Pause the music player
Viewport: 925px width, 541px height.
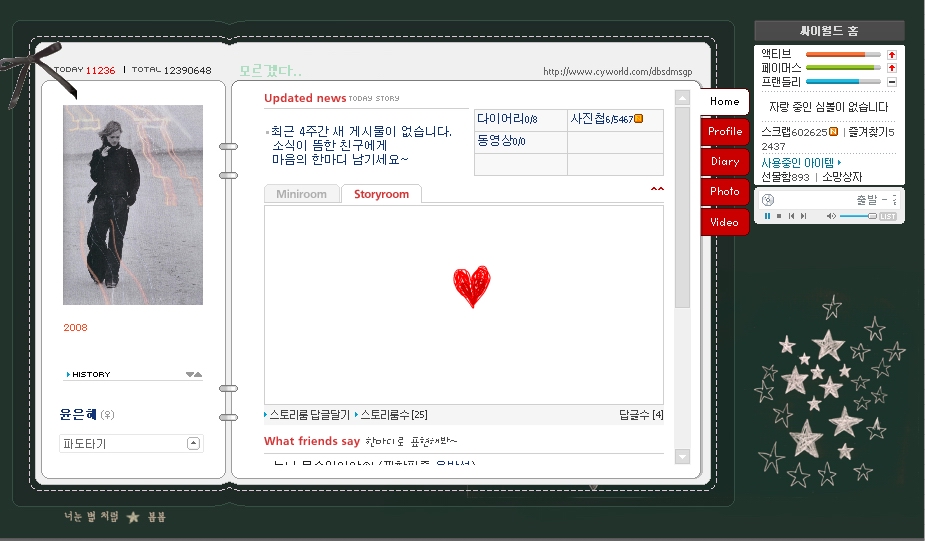[767, 216]
